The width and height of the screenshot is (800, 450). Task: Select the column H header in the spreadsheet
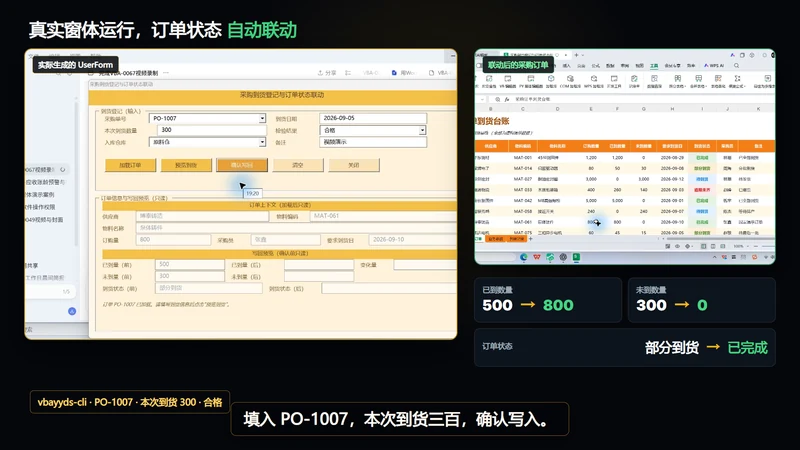point(672,109)
